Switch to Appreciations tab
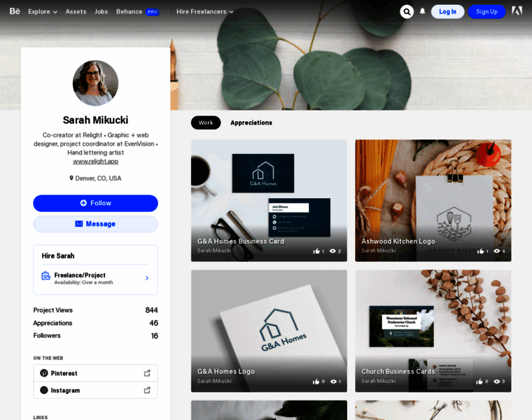532x420 pixels. [251, 122]
